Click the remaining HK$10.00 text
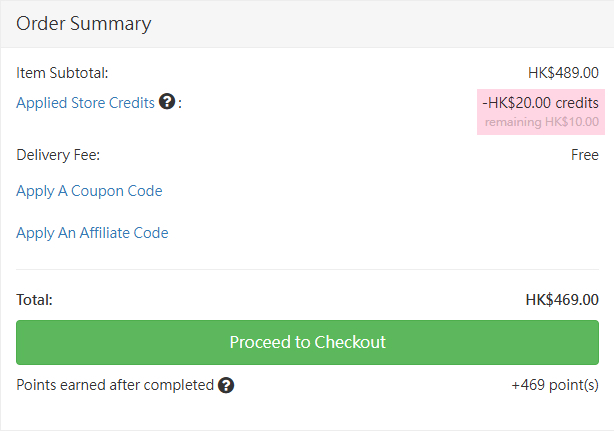Viewport: 614px width, 431px height. click(542, 122)
